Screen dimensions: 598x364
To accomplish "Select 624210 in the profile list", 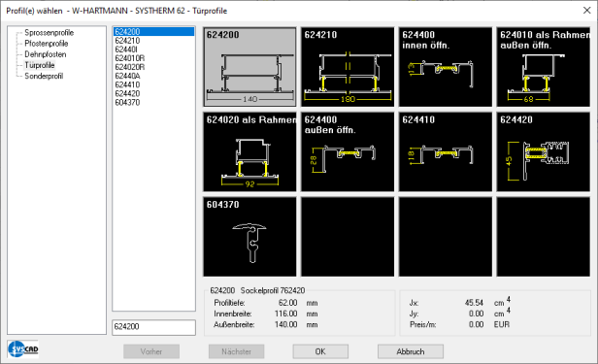I will click(127, 41).
